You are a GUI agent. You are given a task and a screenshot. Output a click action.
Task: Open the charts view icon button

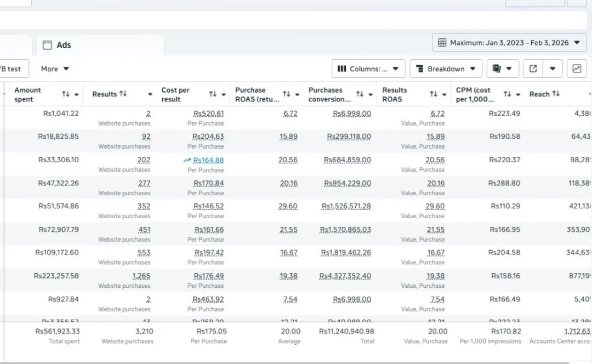pyautogui.click(x=577, y=69)
